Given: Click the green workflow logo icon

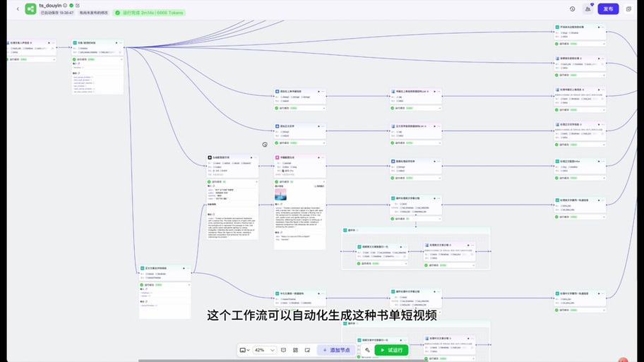Looking at the screenshot, I should coord(30,9).
